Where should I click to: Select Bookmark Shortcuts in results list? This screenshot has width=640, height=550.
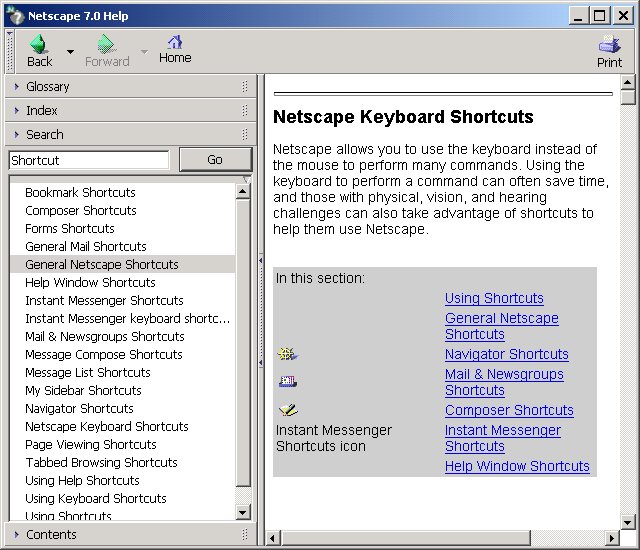point(80,193)
